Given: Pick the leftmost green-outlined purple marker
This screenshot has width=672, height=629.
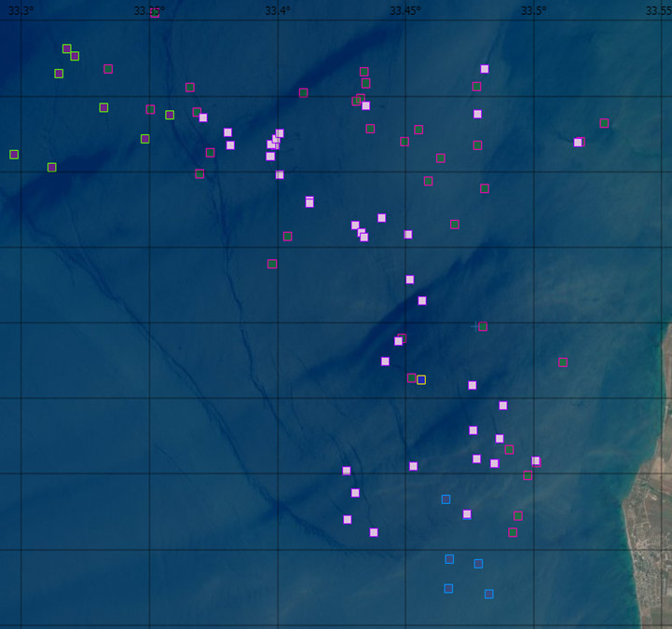Looking at the screenshot, I should [14, 155].
